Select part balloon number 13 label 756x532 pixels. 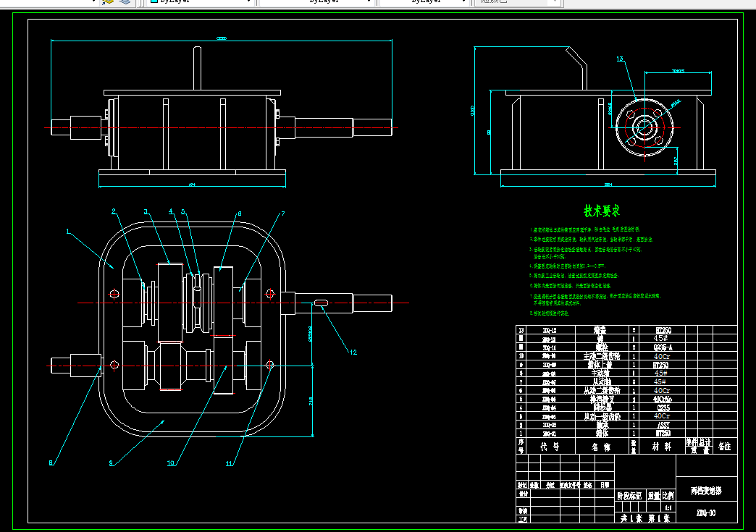pos(620,59)
